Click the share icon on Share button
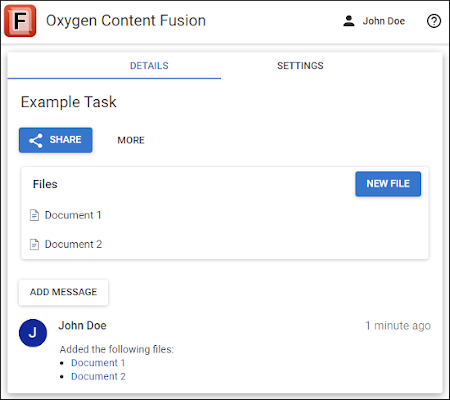The image size is (450, 400). 36,140
